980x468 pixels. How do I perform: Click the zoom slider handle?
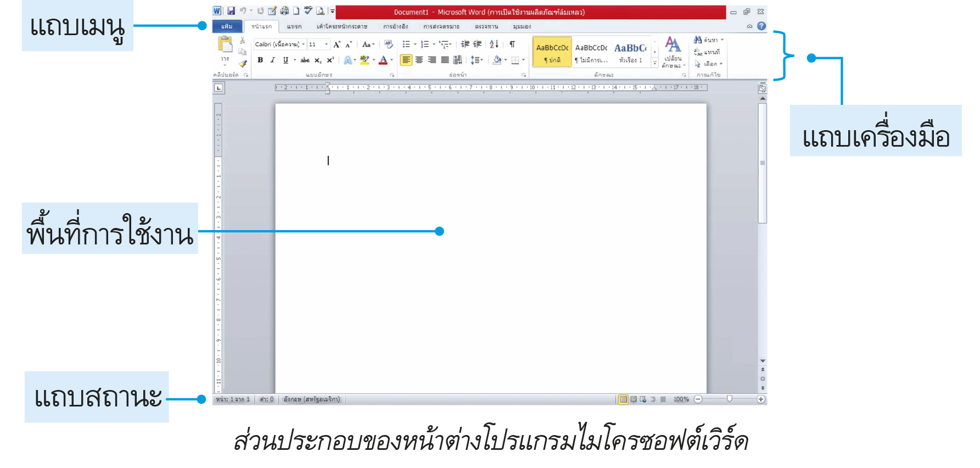click(x=729, y=399)
